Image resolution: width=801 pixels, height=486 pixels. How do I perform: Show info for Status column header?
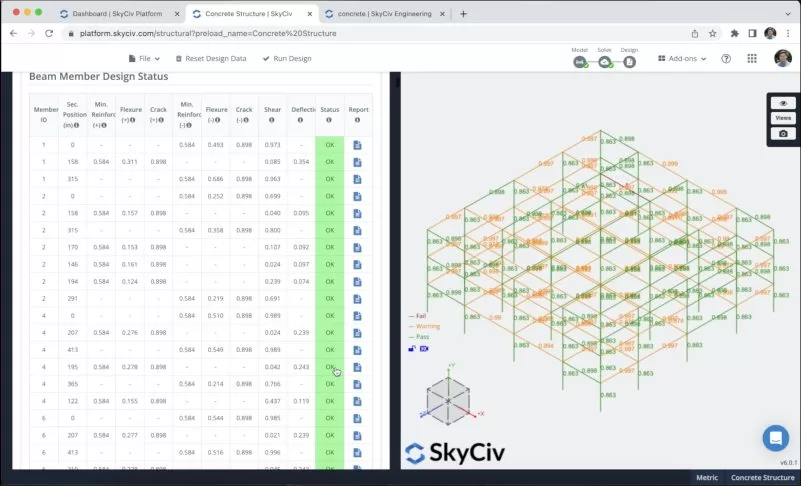coord(329,120)
